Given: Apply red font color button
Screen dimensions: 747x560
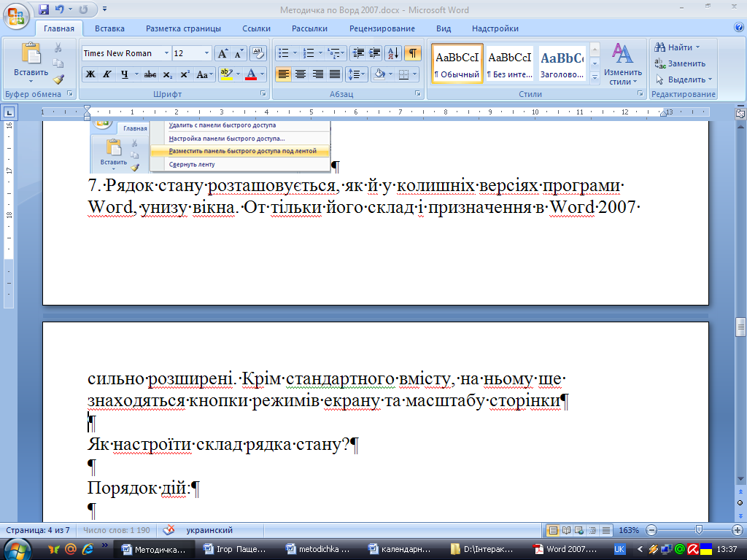Looking at the screenshot, I should coord(251,74).
